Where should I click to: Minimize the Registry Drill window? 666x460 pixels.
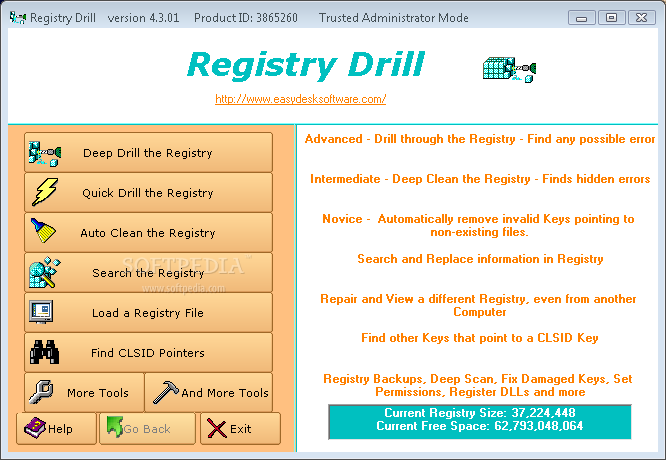pos(581,18)
